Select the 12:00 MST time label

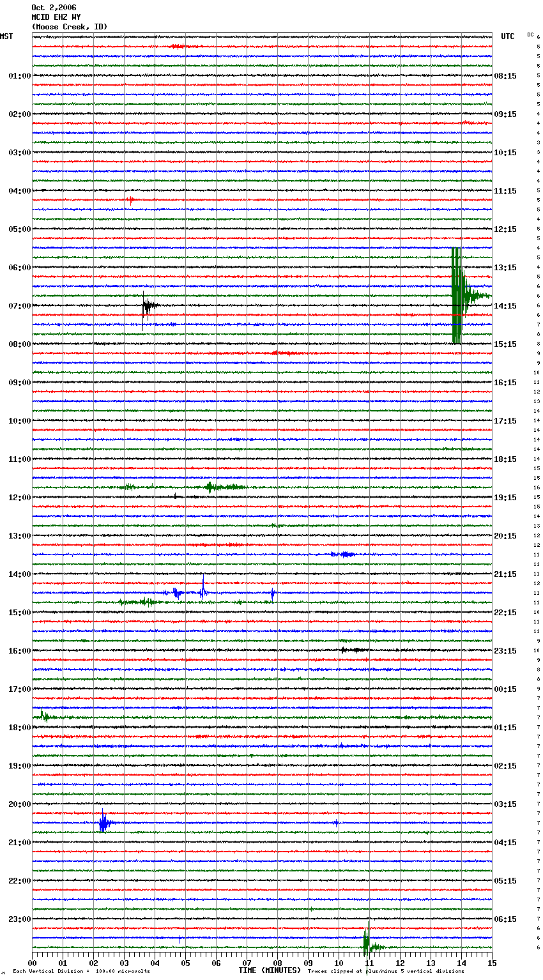[x=19, y=498]
